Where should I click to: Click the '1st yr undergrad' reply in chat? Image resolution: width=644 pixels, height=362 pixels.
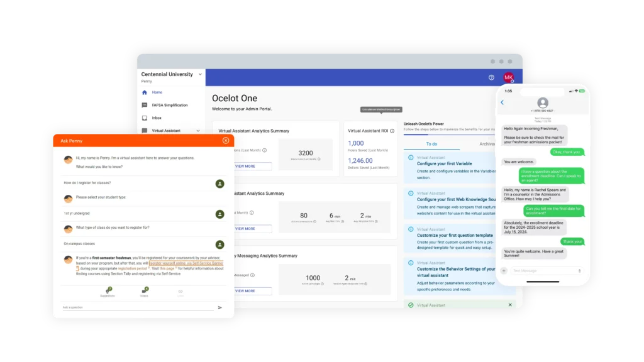click(x=76, y=214)
